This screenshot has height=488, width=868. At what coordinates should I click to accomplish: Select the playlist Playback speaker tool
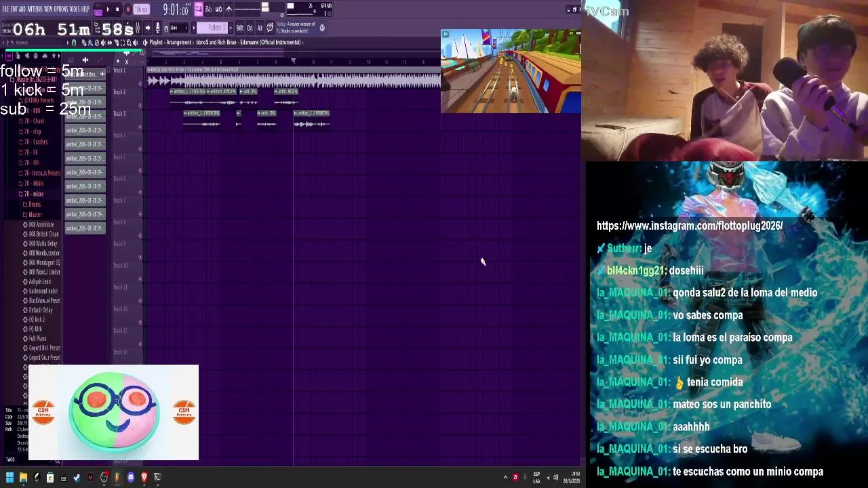[135, 42]
